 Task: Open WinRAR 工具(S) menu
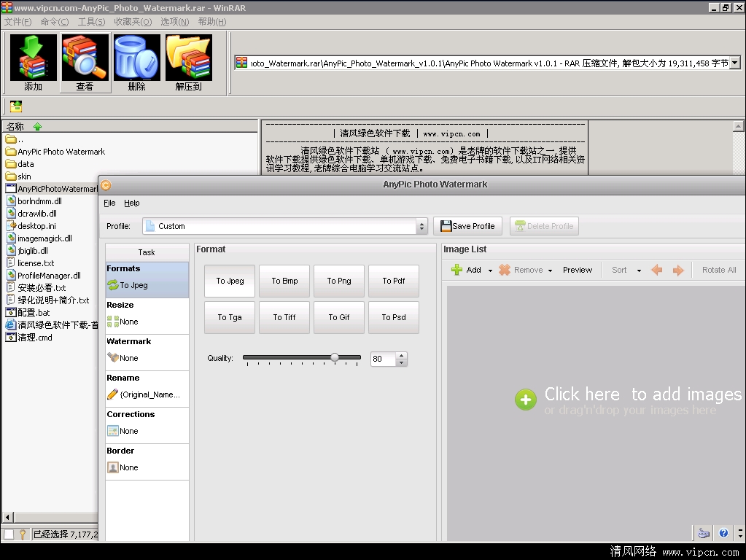[91, 22]
